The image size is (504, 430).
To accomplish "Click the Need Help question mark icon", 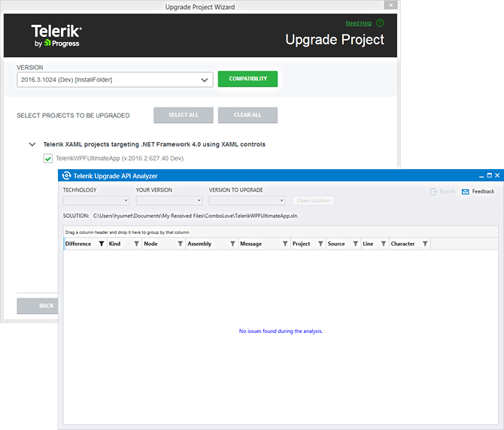I will coord(380,23).
